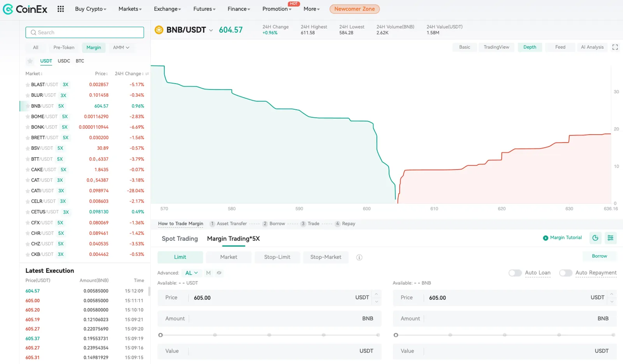Expand the BNB/USDT pair selector
This screenshot has height=364, width=623.
tap(211, 30)
